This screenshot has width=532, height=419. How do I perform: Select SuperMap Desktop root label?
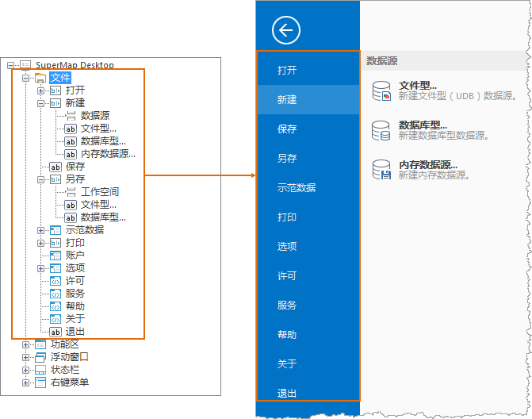point(75,65)
